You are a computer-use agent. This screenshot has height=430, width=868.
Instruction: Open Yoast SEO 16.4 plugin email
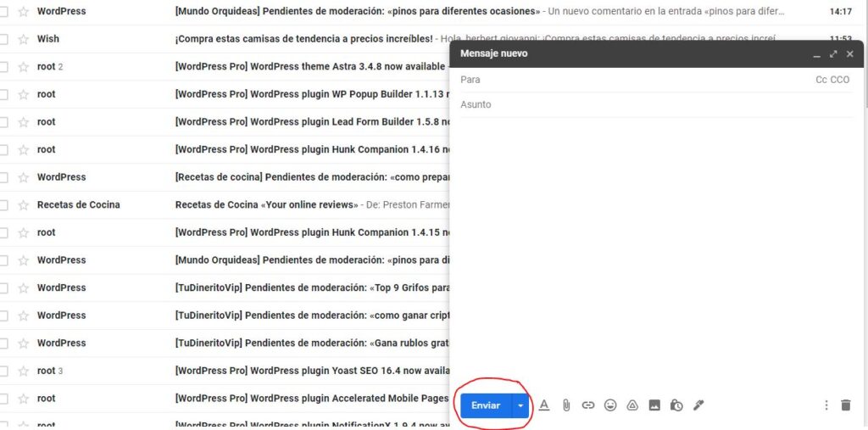tap(312, 371)
